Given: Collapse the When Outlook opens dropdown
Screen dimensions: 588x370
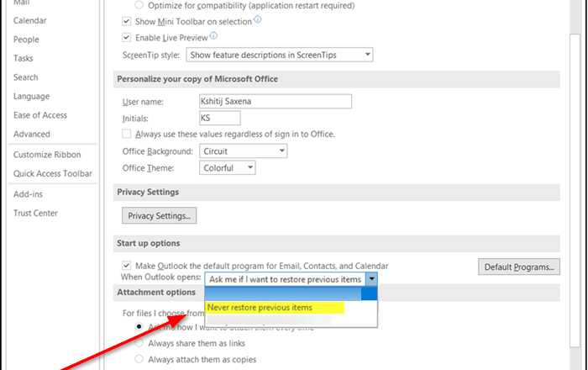Looking at the screenshot, I should (x=372, y=279).
